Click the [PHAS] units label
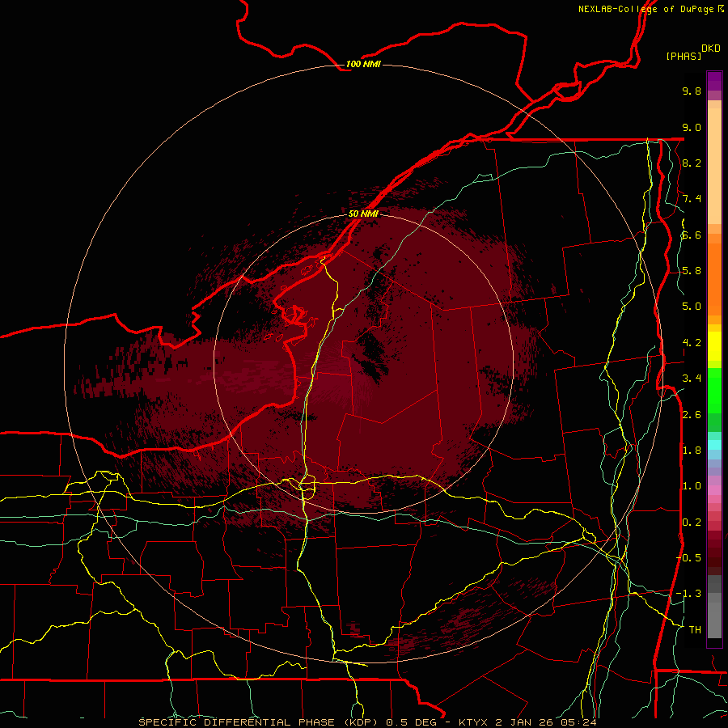The width and height of the screenshot is (728, 728). 684,56
